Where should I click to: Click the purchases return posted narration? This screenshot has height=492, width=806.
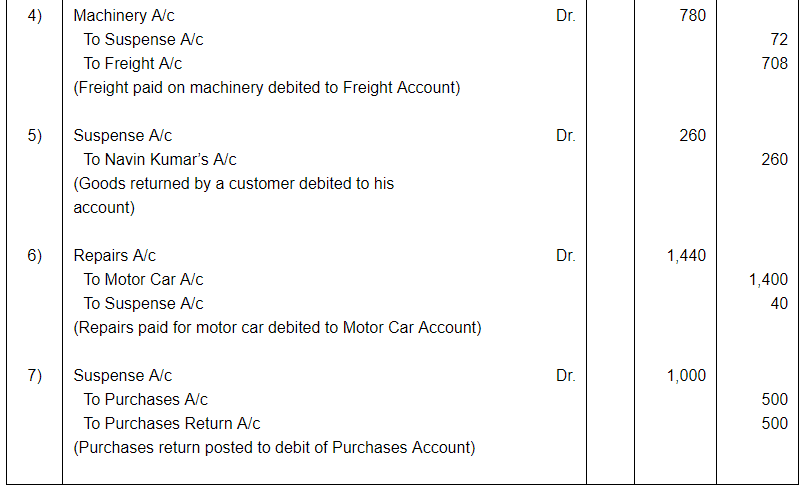(274, 448)
